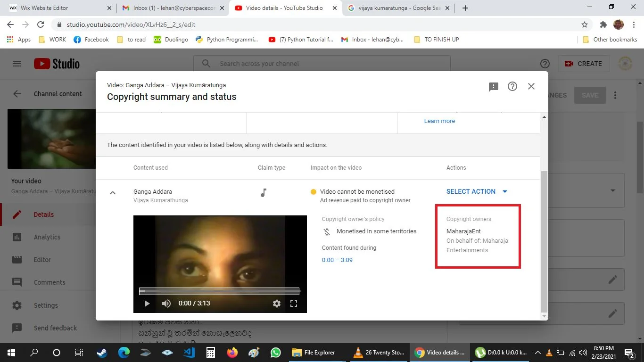Screen dimensions: 644x362
Task: Send feedback via dialog's speech-bubble icon
Action: tap(494, 87)
